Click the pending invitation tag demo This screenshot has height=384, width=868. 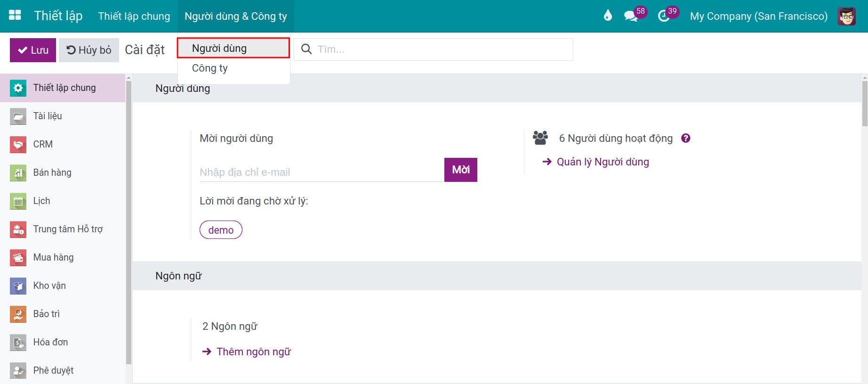click(221, 230)
